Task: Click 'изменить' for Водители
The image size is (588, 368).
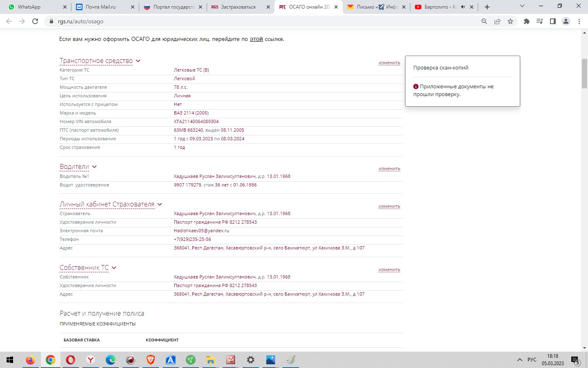Action: [x=389, y=169]
